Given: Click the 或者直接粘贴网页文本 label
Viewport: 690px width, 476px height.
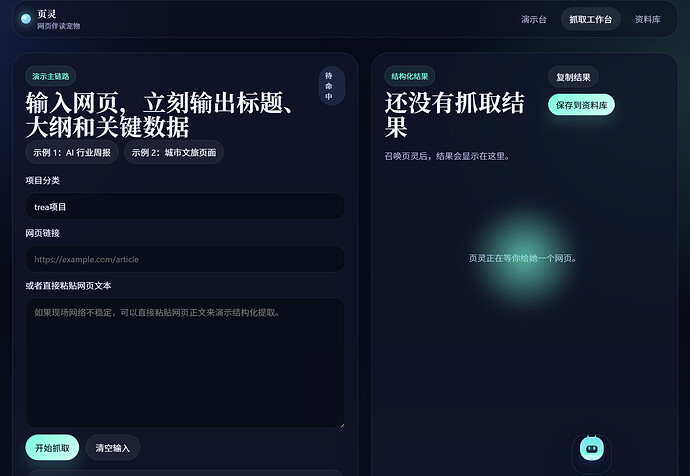Looking at the screenshot, I should [68, 286].
